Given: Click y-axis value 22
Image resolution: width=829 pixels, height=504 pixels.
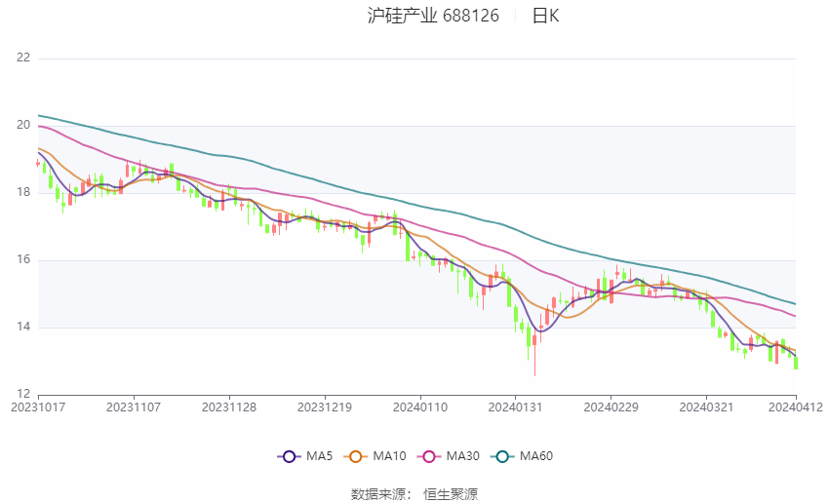Looking at the screenshot, I should [23, 58].
